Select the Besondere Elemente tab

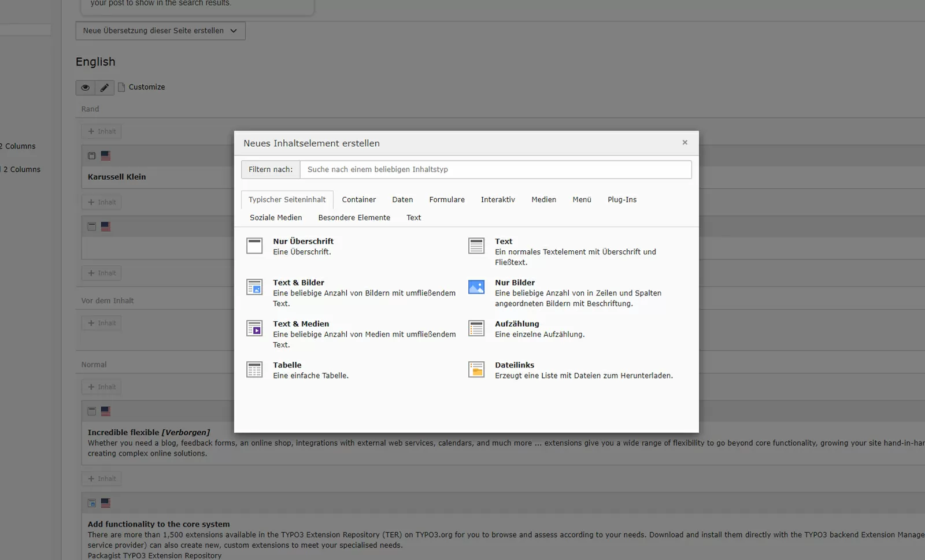pos(354,217)
